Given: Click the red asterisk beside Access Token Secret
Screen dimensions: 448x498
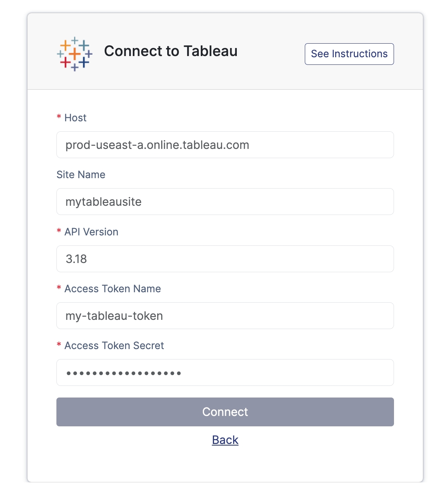Looking at the screenshot, I should click(59, 345).
